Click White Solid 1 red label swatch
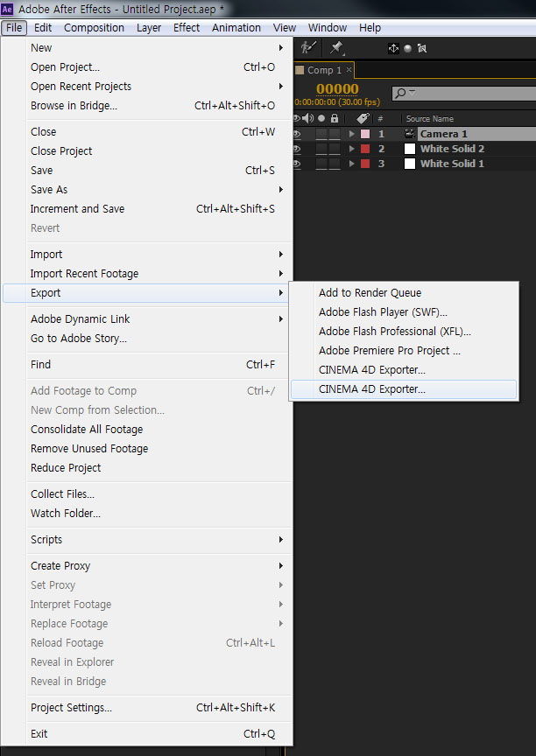The height and width of the screenshot is (756, 536). (x=365, y=164)
